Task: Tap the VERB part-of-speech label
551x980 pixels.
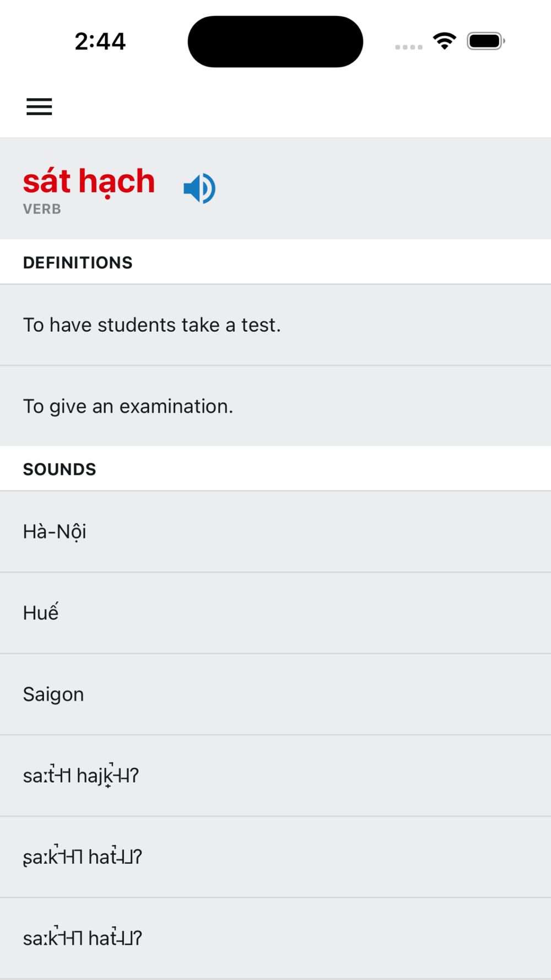Action: pos(42,209)
